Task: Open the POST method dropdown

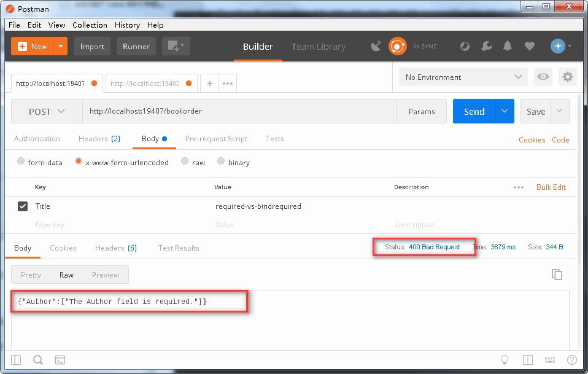Action: (x=47, y=111)
